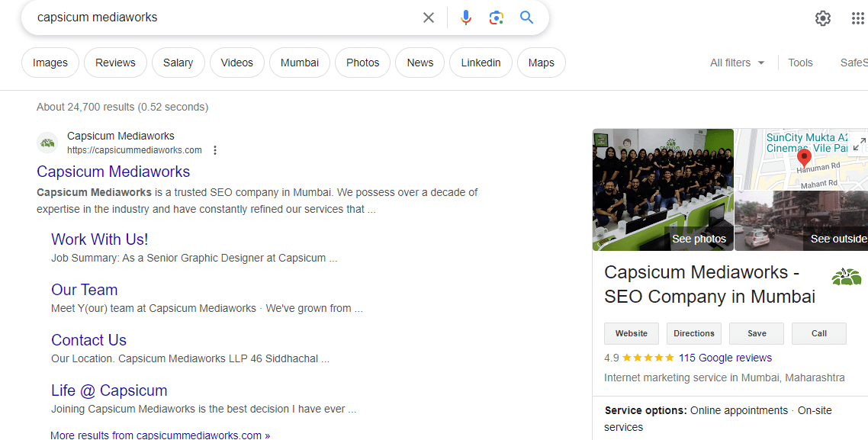The height and width of the screenshot is (440, 868).
Task: Click See photos on the team image
Action: pos(699,238)
